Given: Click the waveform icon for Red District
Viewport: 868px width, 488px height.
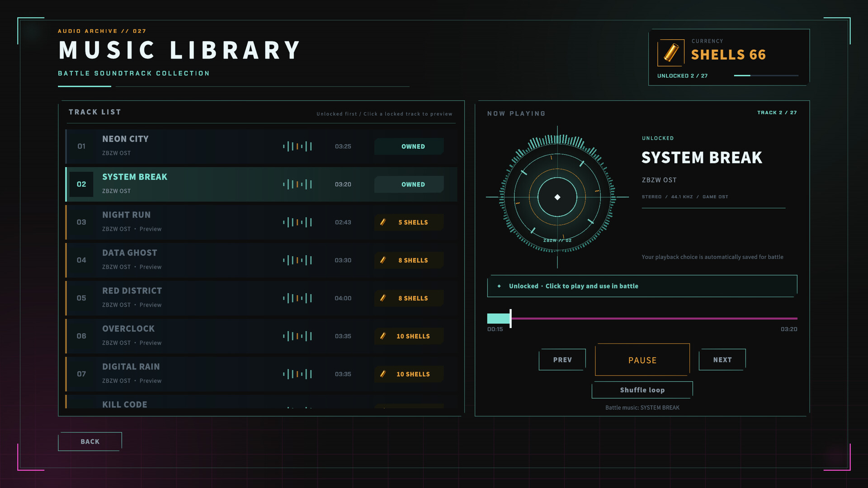Looking at the screenshot, I should 297,298.
